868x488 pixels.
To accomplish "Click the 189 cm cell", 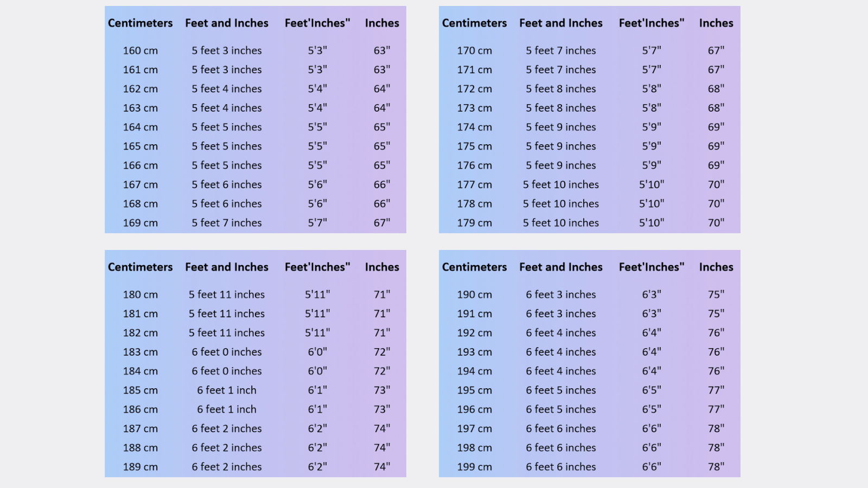I will click(141, 467).
